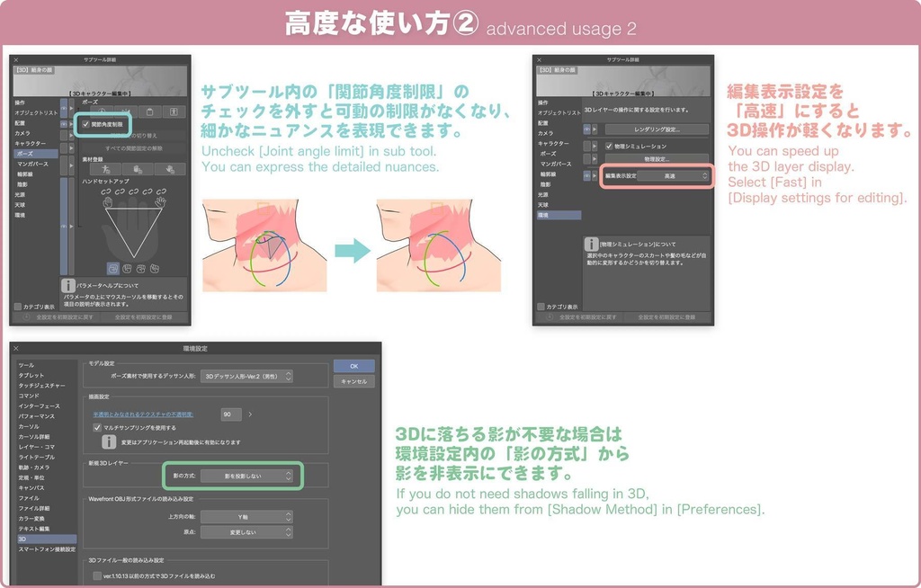The height and width of the screenshot is (588, 921).
Task: Disable the 物理シミュレーション checkbox
Action: [x=609, y=146]
